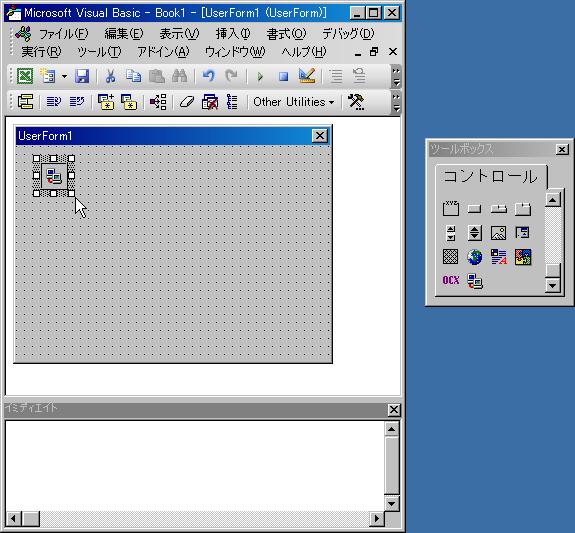
Task: Click the Paste clipboard icon
Action: pyautogui.click(x=157, y=76)
